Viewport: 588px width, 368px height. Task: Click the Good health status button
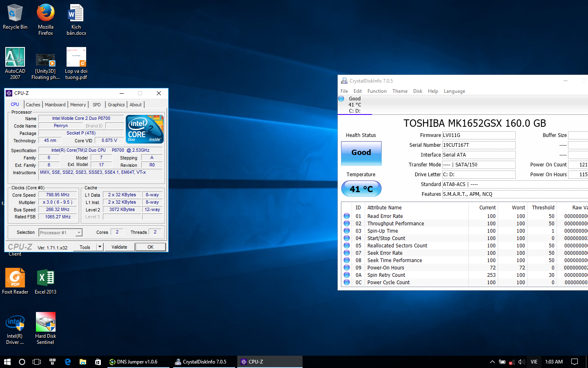(361, 153)
